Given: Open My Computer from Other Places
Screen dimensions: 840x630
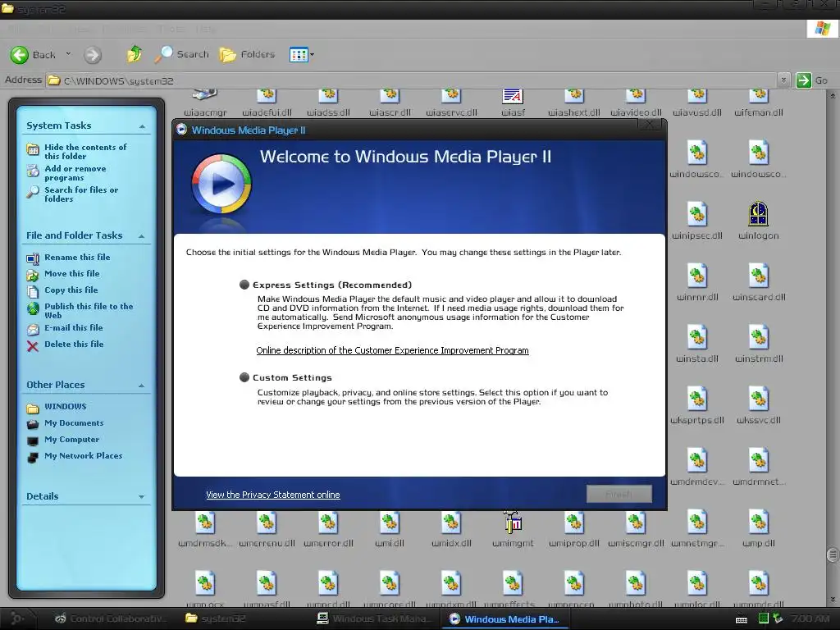Looking at the screenshot, I should point(72,440).
